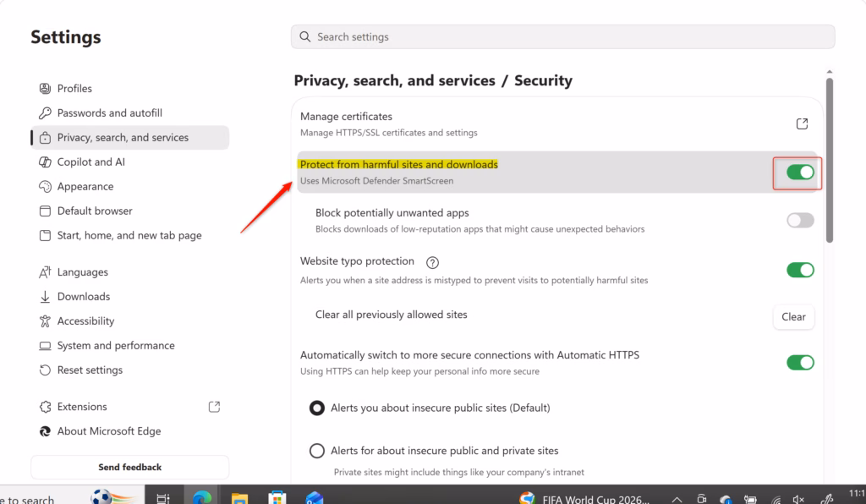Click the scroll-up arrow of settings pane

pos(829,72)
